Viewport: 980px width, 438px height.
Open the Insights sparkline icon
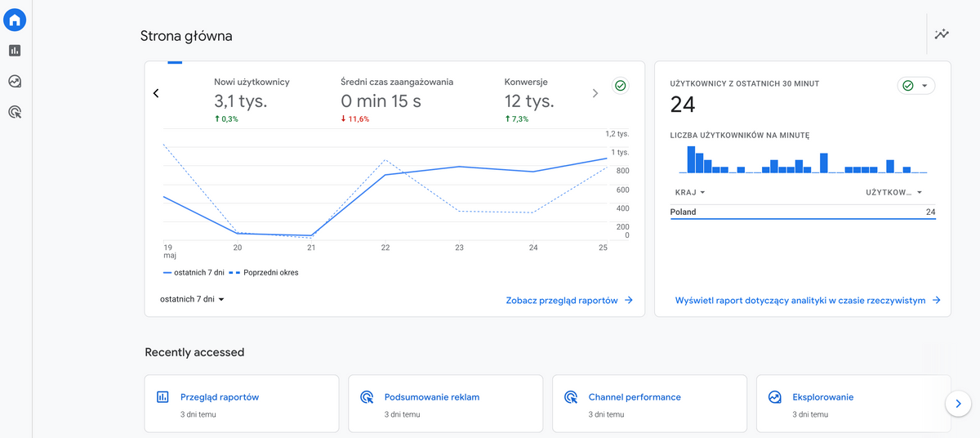click(x=942, y=34)
